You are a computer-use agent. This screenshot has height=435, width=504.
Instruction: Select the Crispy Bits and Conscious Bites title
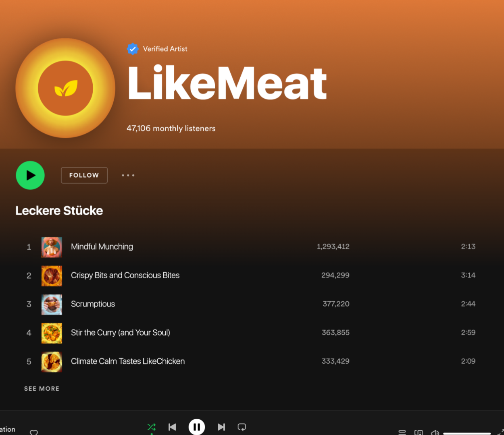tap(125, 275)
